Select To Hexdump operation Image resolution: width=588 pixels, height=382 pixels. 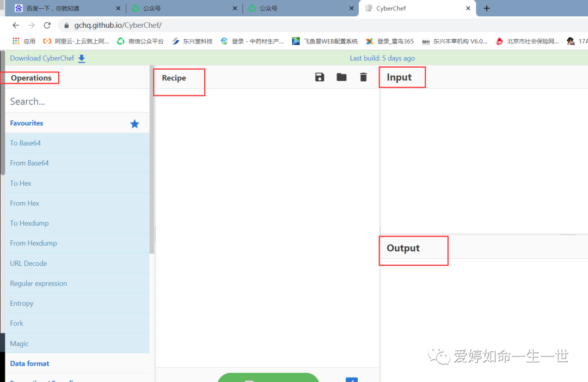tap(77, 223)
